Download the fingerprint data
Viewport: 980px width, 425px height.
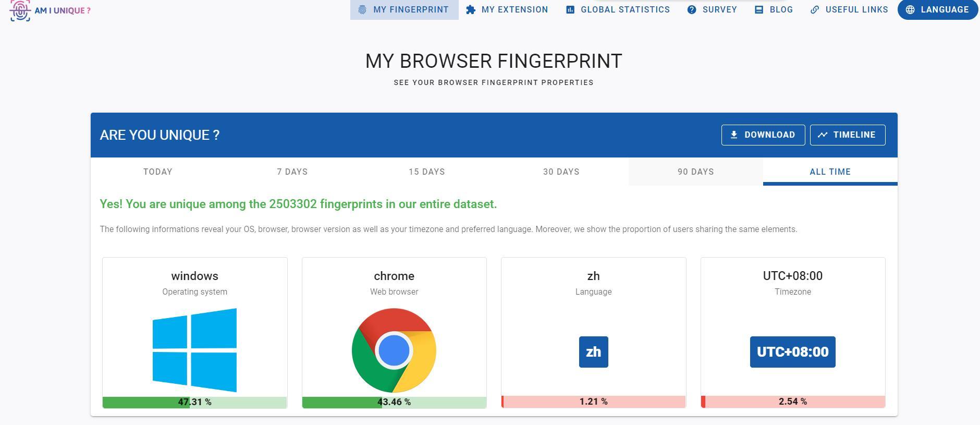click(x=763, y=135)
